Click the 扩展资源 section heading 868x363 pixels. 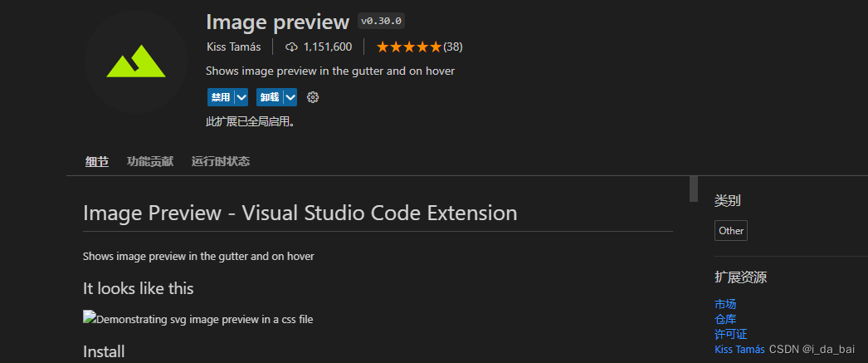tap(741, 277)
